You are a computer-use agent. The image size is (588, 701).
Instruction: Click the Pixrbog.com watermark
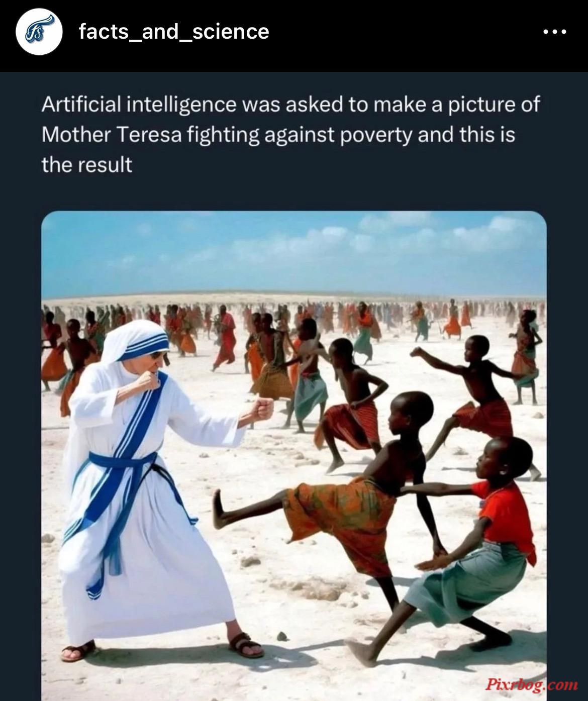(531, 684)
